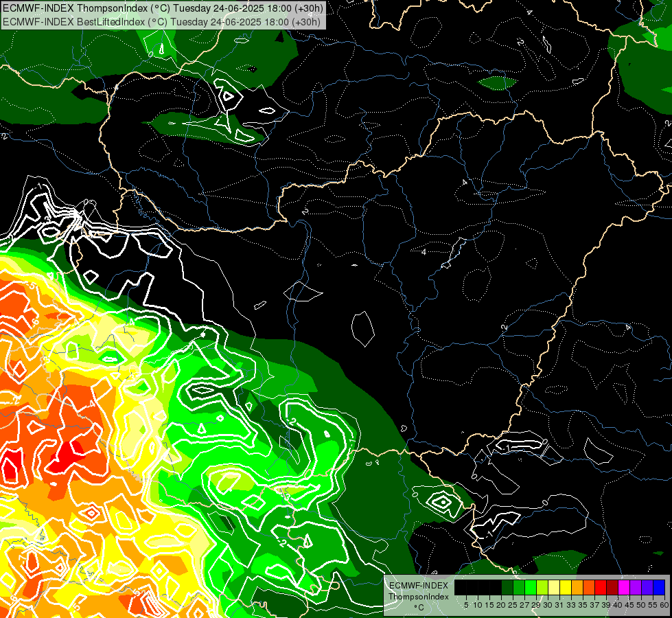Viewport: 672px width, 618px height.
Task: Click the legend's ECMWF-INDEX label
Action: [x=419, y=586]
